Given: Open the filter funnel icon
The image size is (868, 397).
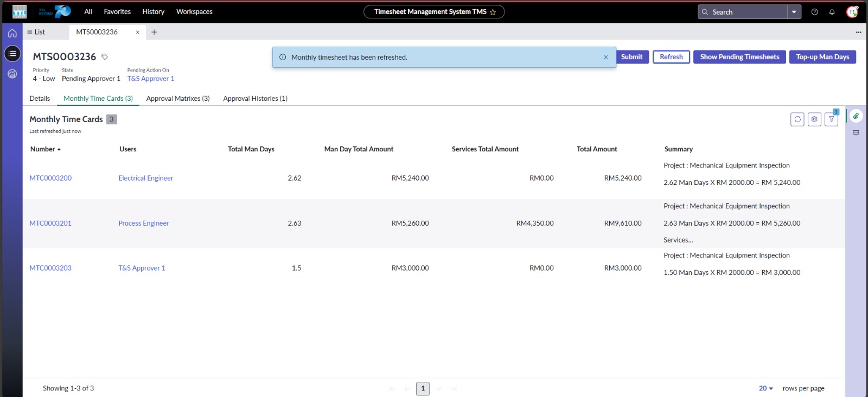Looking at the screenshot, I should coord(831,119).
